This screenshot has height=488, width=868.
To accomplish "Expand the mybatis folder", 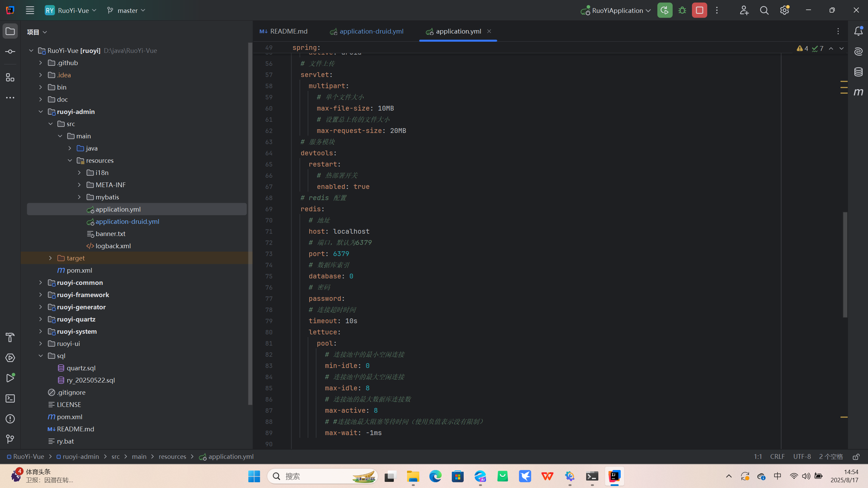I will (79, 197).
